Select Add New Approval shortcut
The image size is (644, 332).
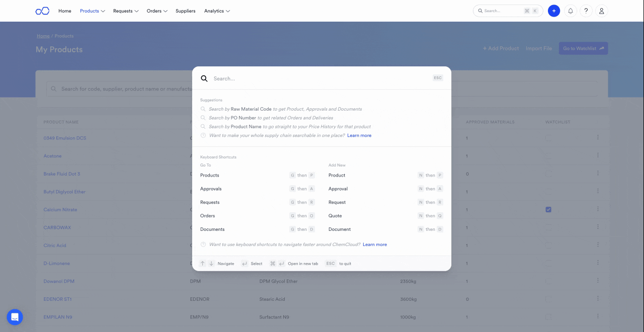click(x=386, y=189)
